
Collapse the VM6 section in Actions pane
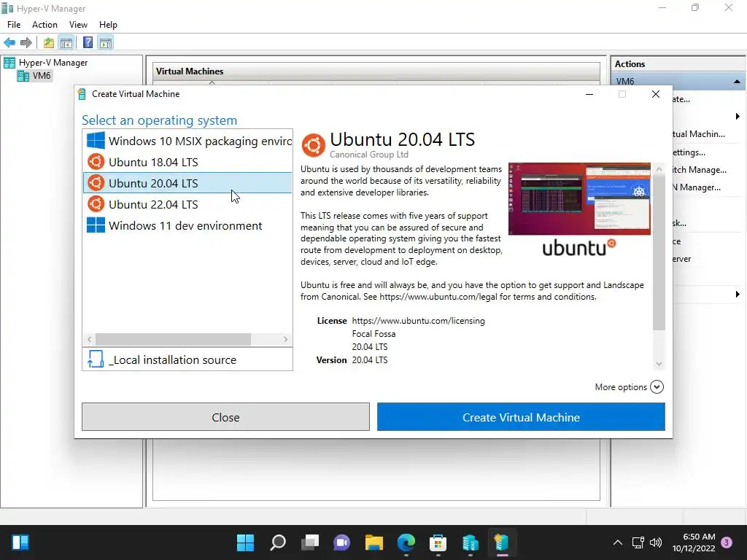pos(737,82)
